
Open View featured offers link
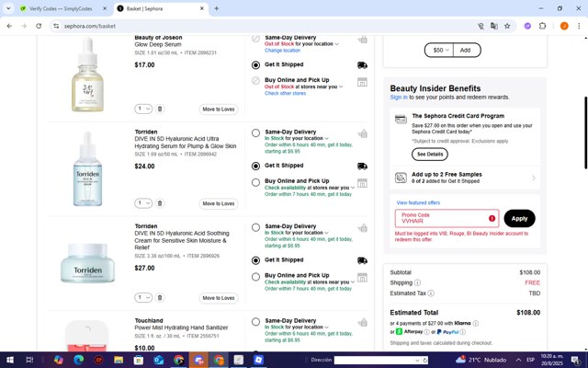pyautogui.click(x=418, y=202)
